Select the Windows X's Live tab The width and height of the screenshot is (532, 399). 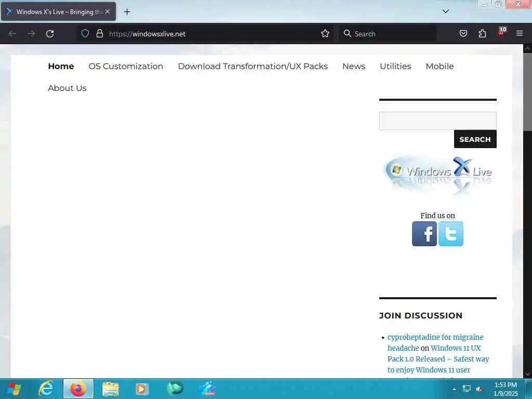tap(58, 11)
